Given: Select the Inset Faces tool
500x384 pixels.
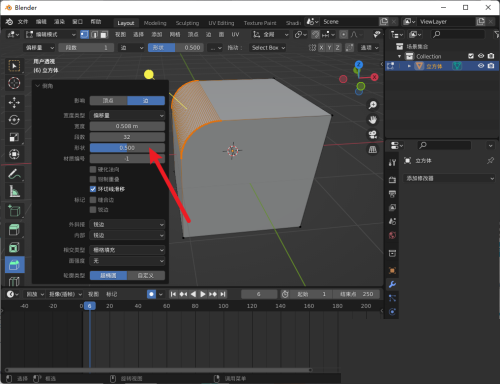Looking at the screenshot, I should [x=14, y=247].
